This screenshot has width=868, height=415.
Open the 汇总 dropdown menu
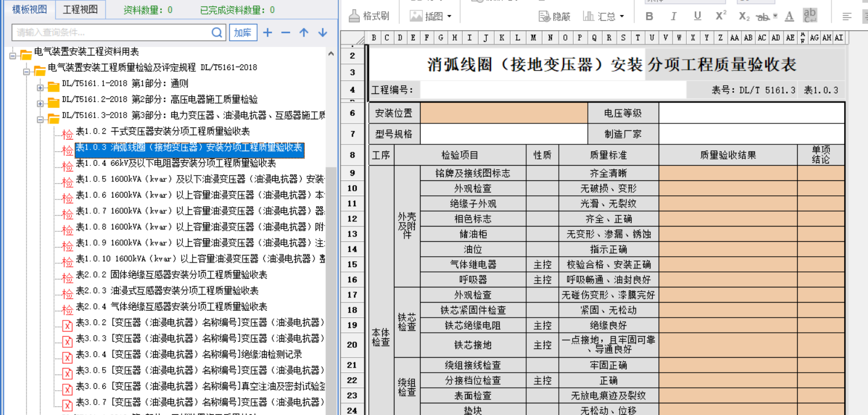click(x=621, y=17)
